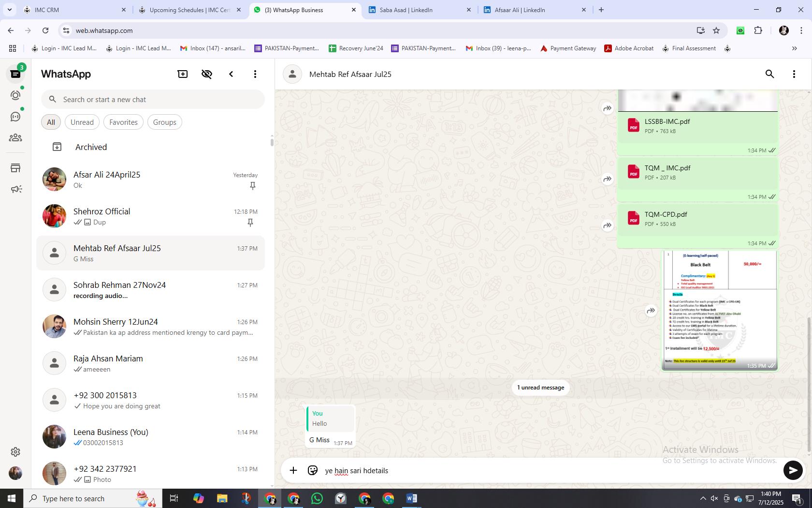Click the attach plus icon in message bar
Image resolution: width=812 pixels, height=508 pixels.
tap(293, 470)
